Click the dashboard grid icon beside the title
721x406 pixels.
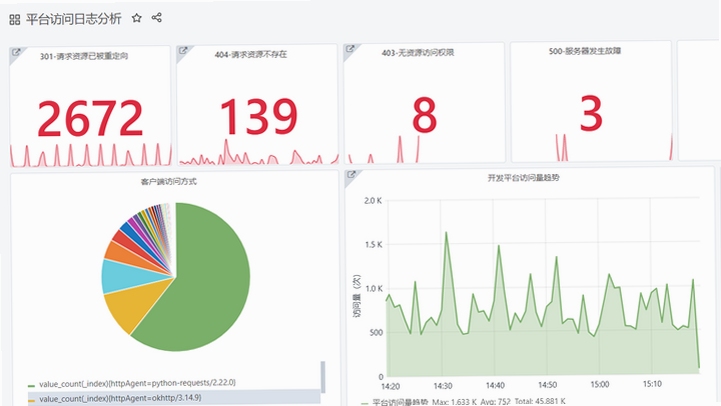tap(15, 19)
